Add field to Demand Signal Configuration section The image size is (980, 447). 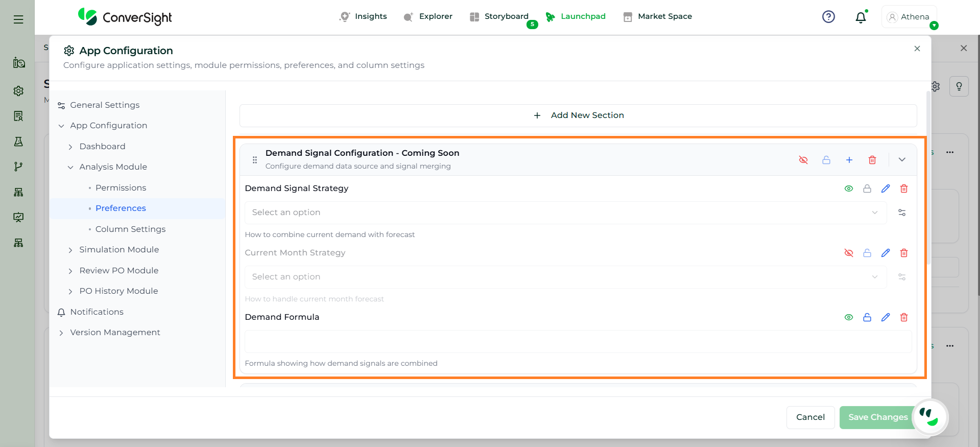coord(849,160)
